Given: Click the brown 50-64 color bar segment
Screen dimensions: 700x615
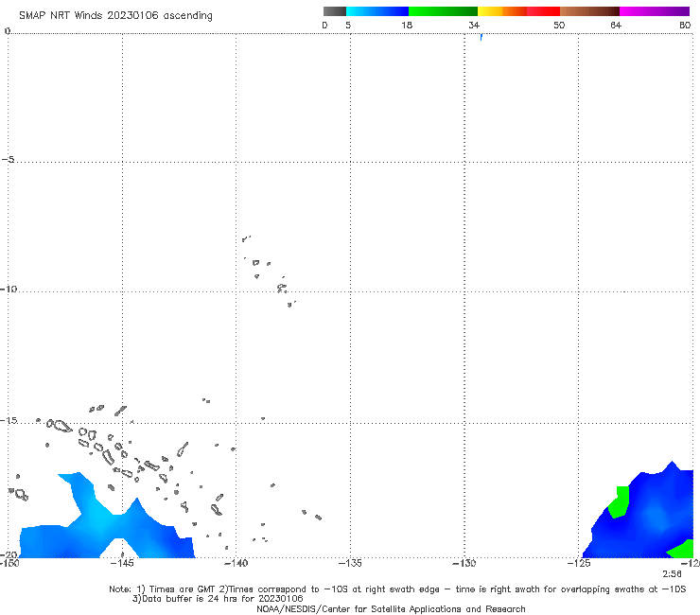Looking at the screenshot, I should [589, 11].
